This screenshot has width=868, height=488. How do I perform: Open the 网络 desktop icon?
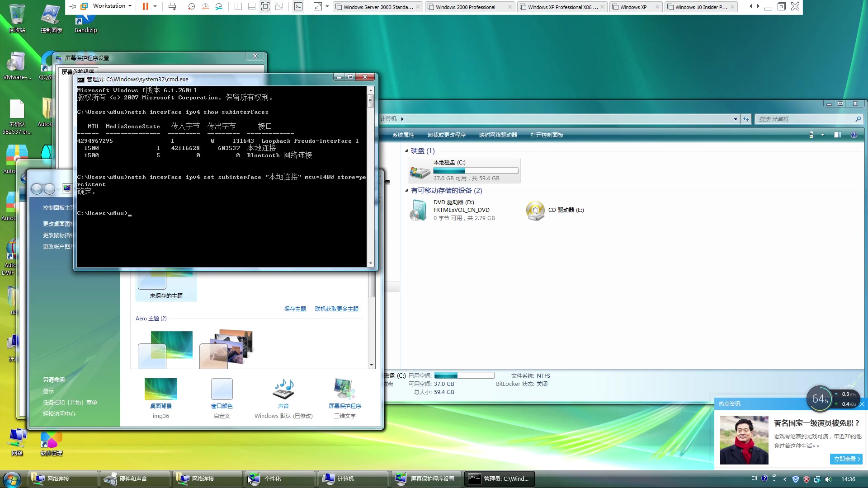coord(17,442)
